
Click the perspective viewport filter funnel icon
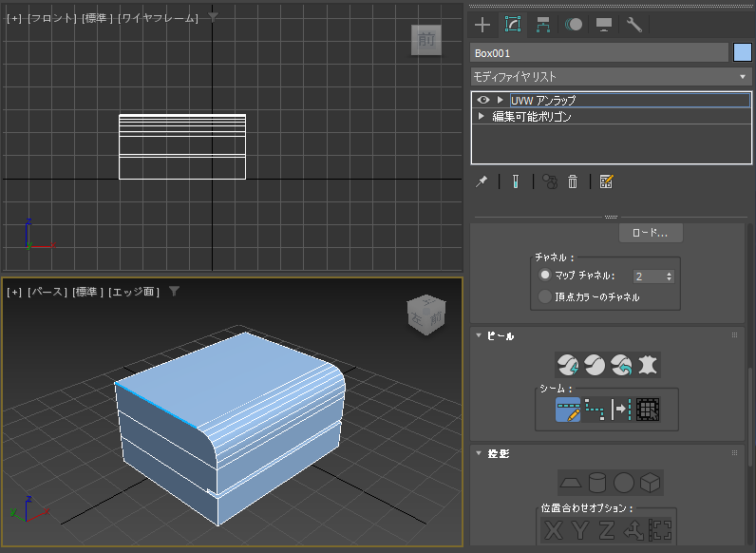pyautogui.click(x=174, y=291)
